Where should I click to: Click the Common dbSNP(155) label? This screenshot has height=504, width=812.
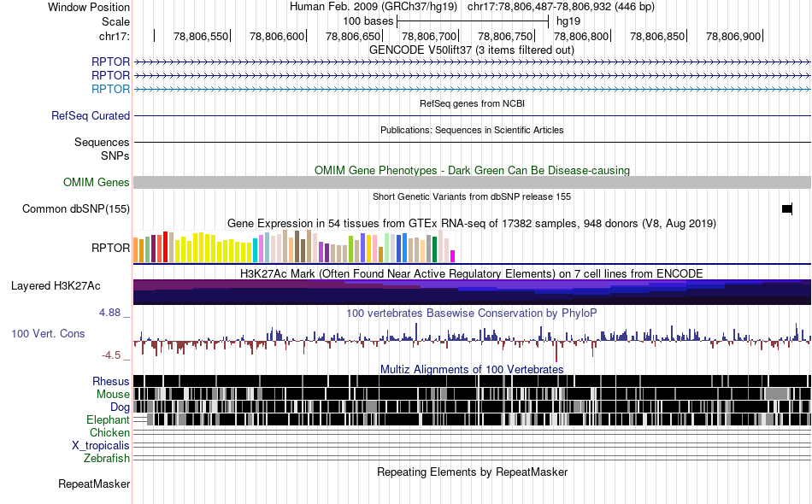coord(76,209)
